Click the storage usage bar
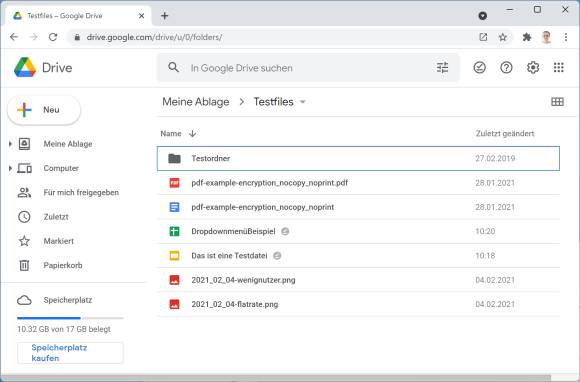The height and width of the screenshot is (382, 580). (70, 318)
